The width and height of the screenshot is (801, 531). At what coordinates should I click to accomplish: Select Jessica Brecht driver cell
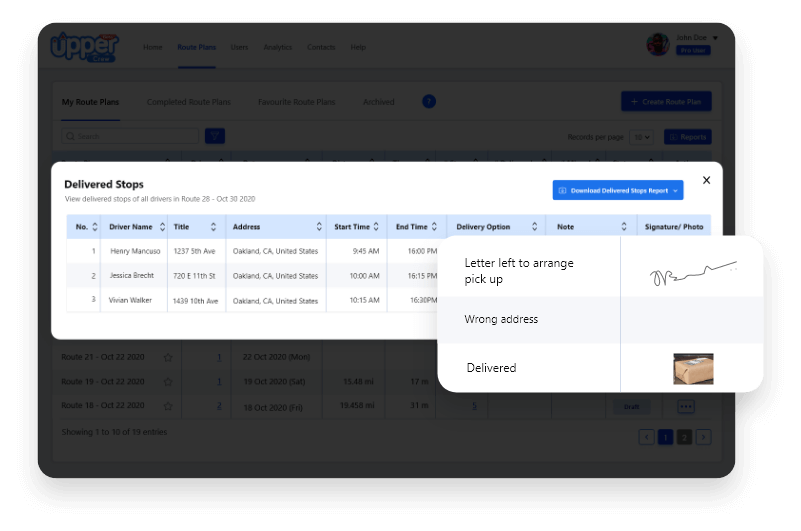pyautogui.click(x=132, y=275)
